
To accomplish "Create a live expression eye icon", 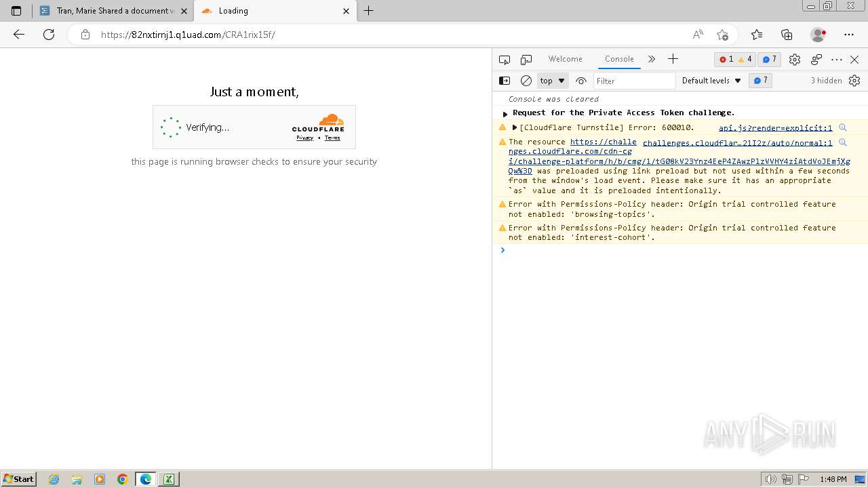I will (x=581, y=81).
